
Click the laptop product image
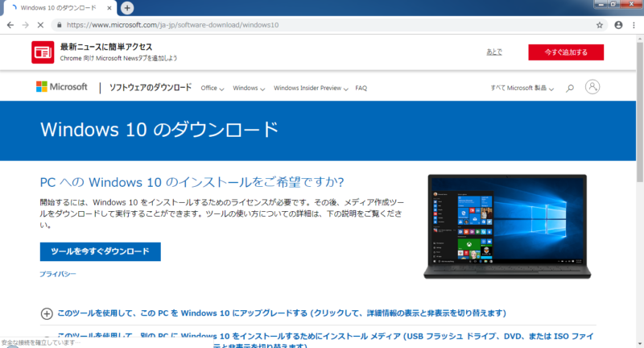coord(507,227)
